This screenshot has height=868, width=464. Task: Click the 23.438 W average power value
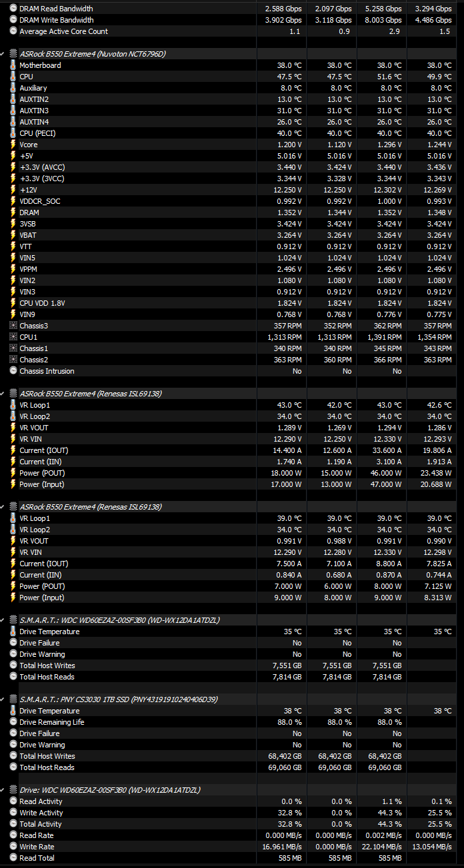click(435, 473)
